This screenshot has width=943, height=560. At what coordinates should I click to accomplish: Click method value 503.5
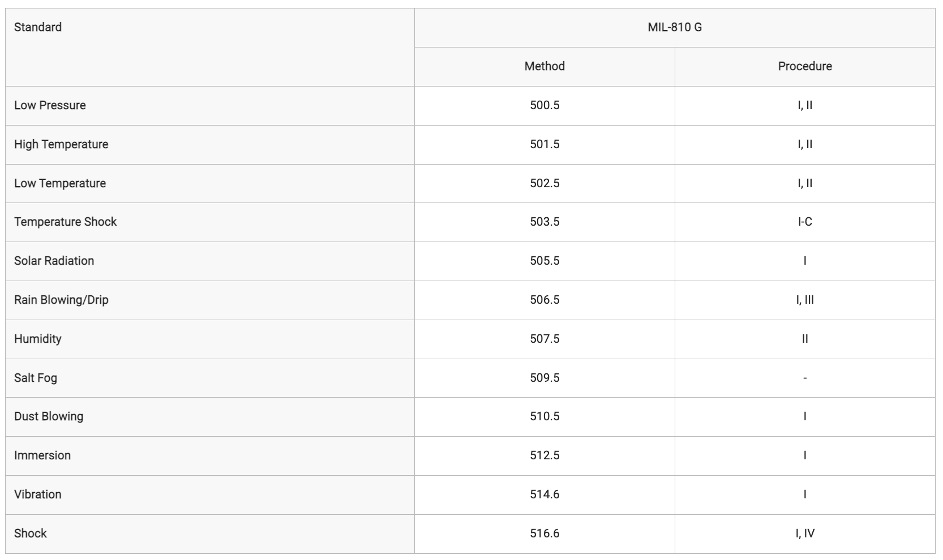click(545, 222)
